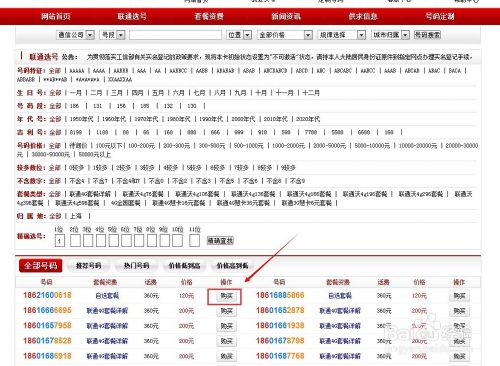The width and height of the screenshot is (500, 366).
Task: Open the 供求信息 navigation item
Action: 363,16
